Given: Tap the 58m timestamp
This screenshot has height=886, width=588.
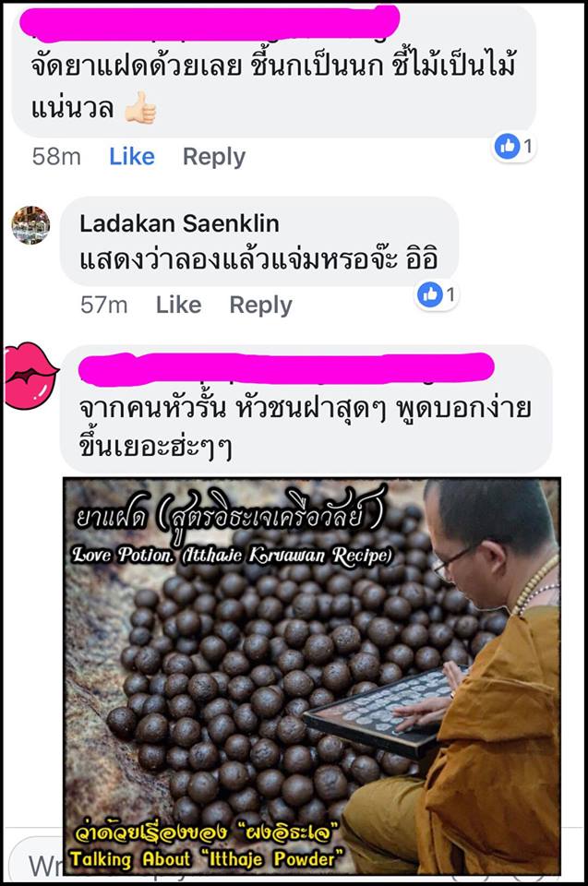Looking at the screenshot, I should pos(56,157).
